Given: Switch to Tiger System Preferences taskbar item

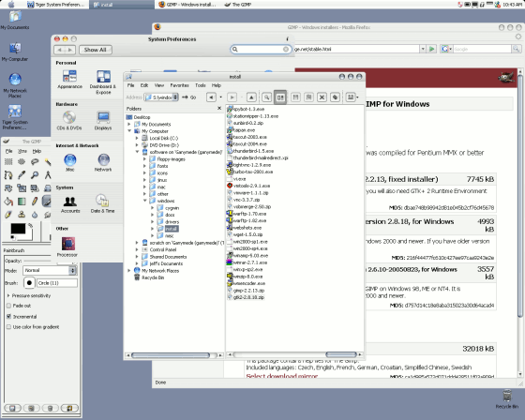Looking at the screenshot, I should coord(56,5).
